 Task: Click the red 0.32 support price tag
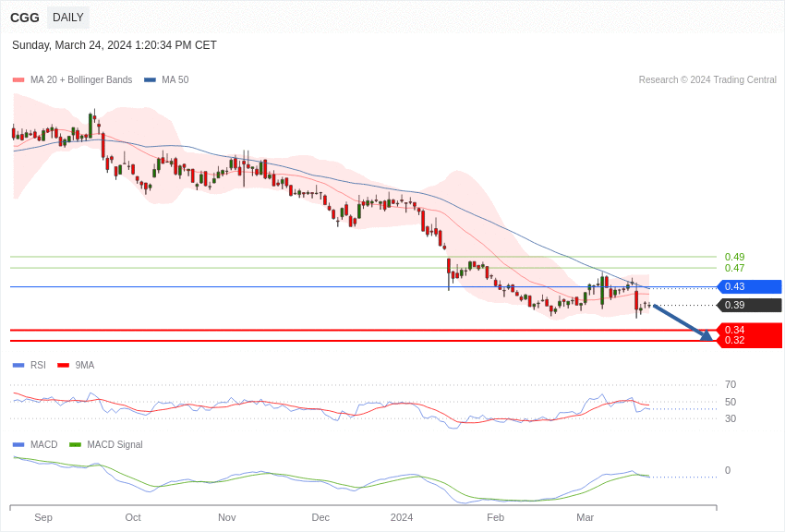[750, 341]
